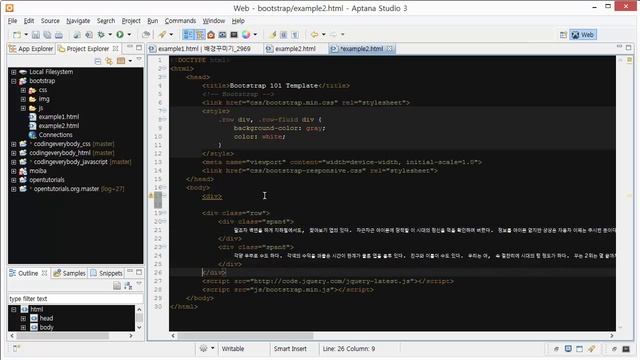The image size is (640, 360).
Task: Toggle the Sort icon in Outline panel
Action: coord(128,286)
